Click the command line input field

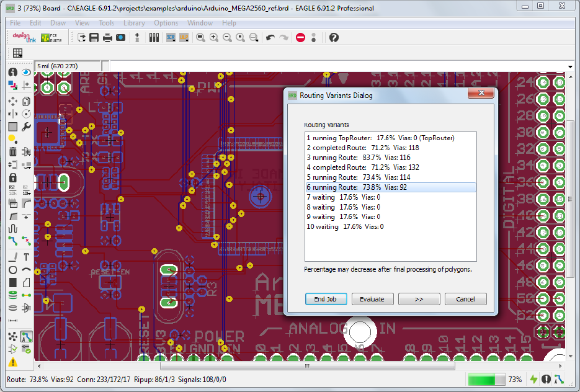337,66
